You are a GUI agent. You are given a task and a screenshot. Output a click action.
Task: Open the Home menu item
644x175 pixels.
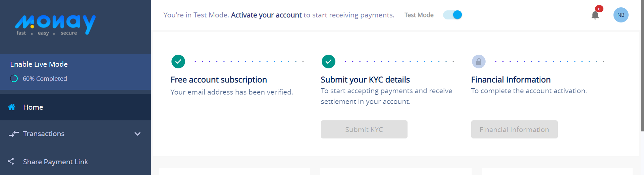(75, 107)
